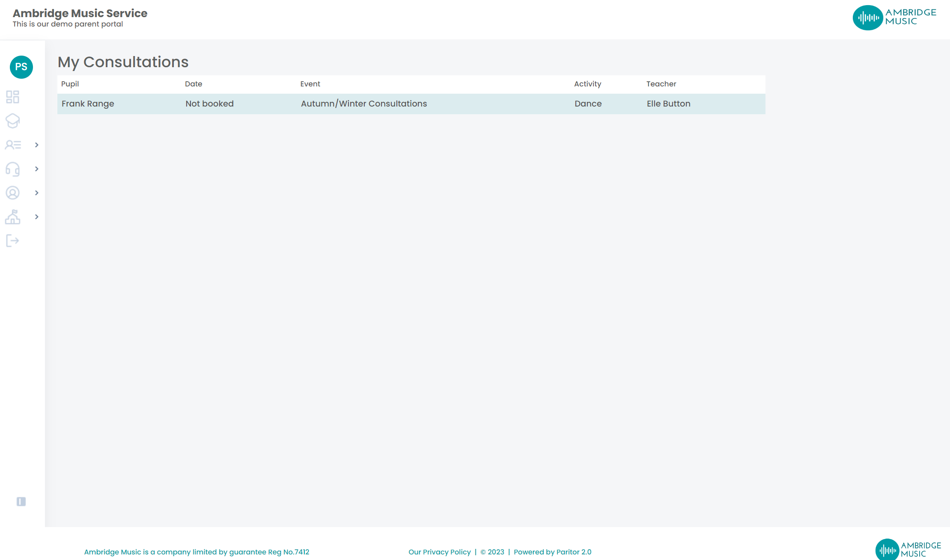Click the My Consultations page heading

tap(123, 62)
